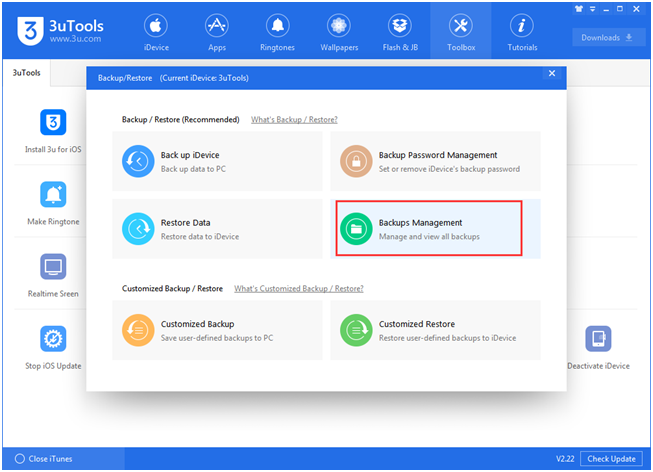
Task: Click the Downloads button
Action: click(x=608, y=37)
